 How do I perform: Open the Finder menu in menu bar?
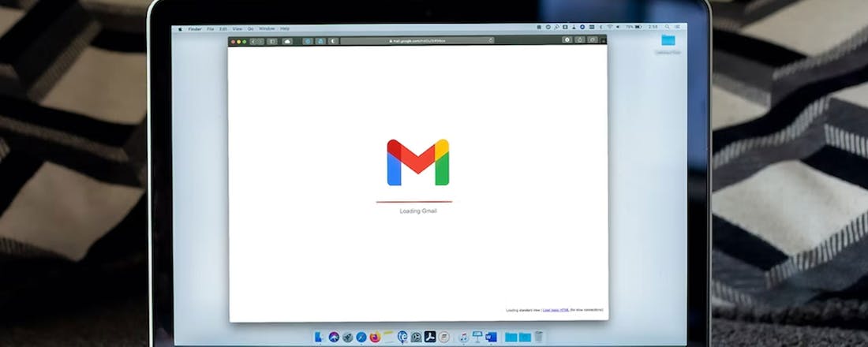click(195, 28)
